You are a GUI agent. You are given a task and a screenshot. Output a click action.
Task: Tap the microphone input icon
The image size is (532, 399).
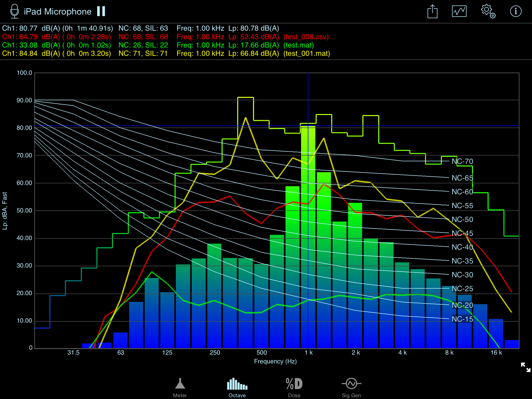pos(15,11)
